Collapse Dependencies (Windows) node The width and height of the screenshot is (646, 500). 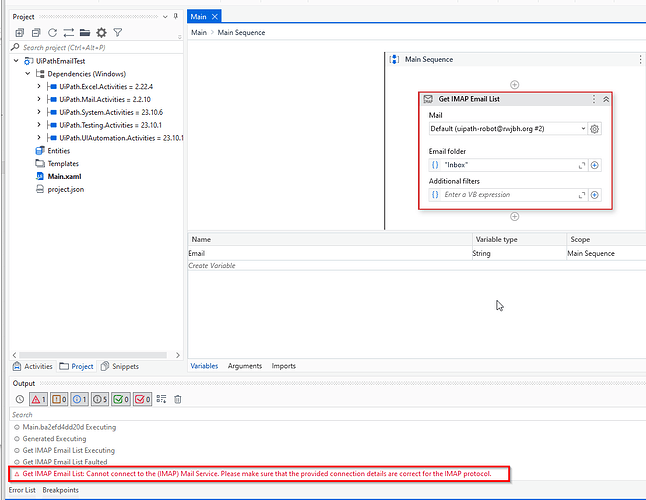point(28,74)
